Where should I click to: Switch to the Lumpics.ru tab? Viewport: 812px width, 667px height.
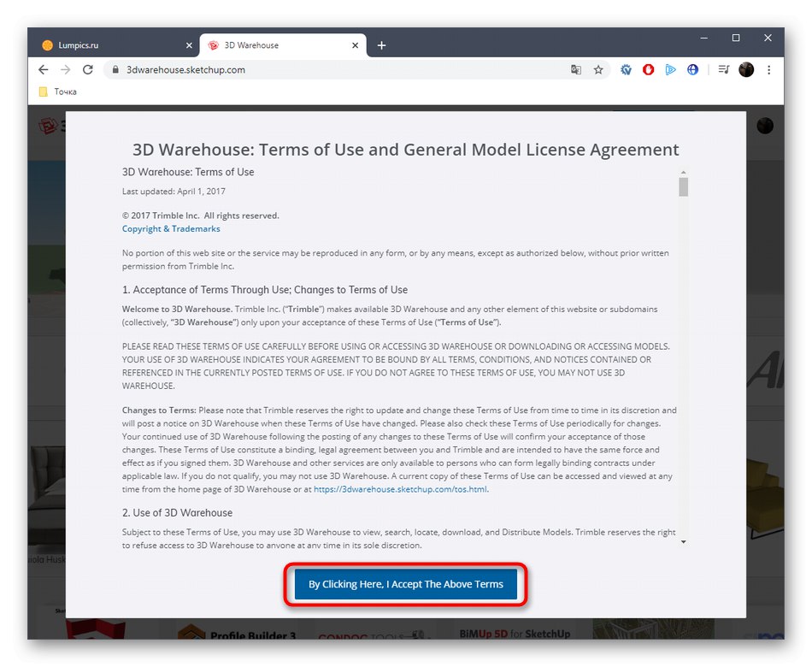(116, 45)
